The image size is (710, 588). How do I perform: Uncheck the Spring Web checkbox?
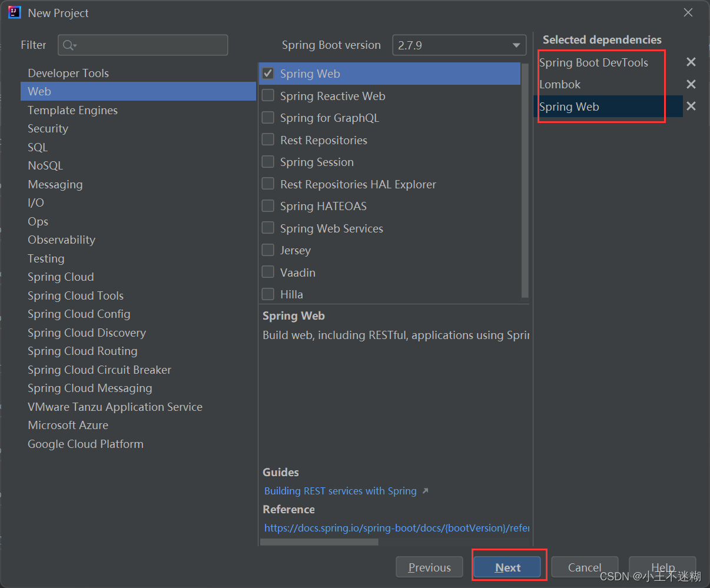coord(268,74)
